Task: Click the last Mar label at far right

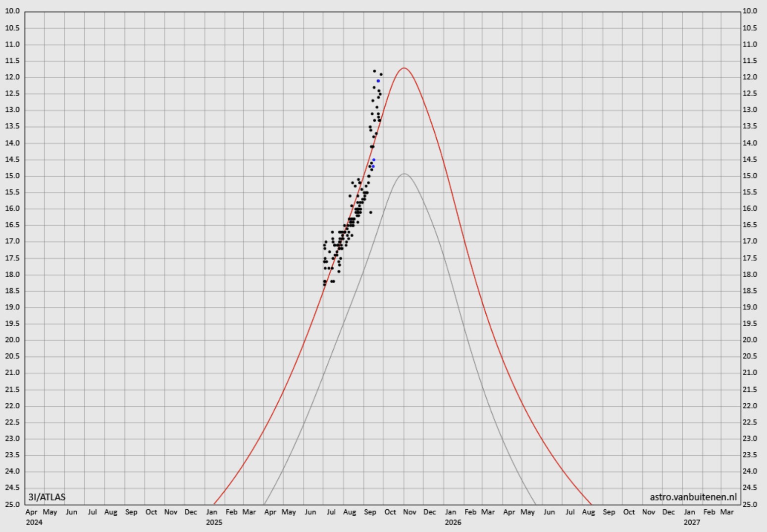Action: pyautogui.click(x=726, y=512)
